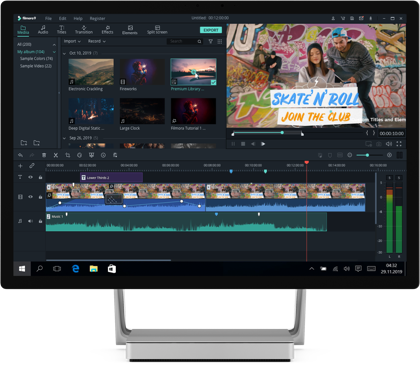Switch to the Transition tab
This screenshot has height=365, width=420.
[x=84, y=30]
